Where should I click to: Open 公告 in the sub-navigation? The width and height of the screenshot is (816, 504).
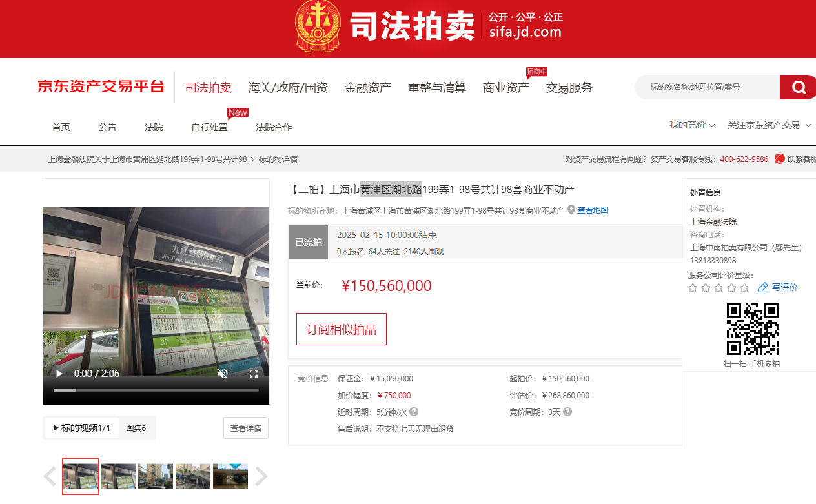tap(108, 127)
